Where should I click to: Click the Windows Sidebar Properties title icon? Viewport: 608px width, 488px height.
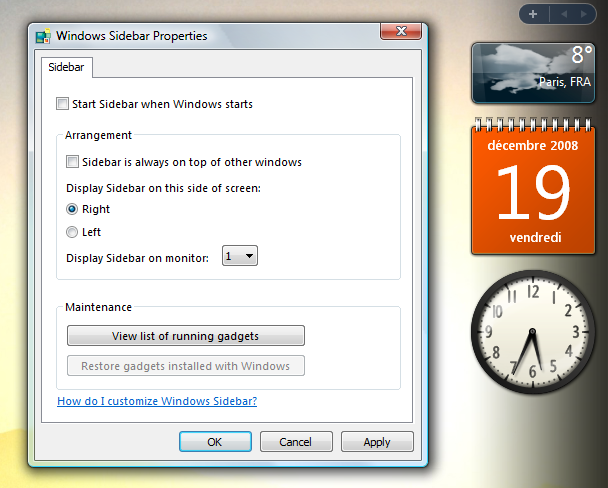pos(43,36)
